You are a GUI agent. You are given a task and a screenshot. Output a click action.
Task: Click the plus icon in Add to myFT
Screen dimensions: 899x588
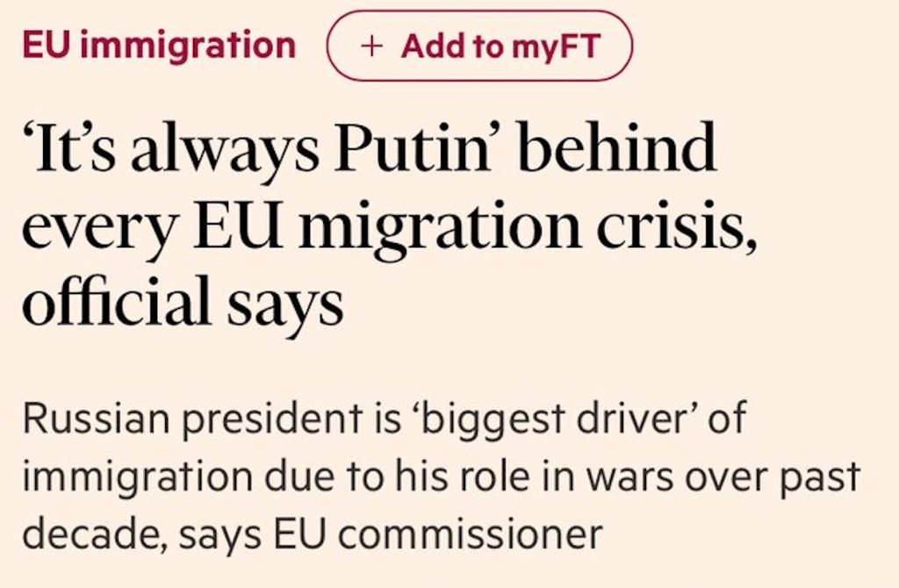click(371, 46)
